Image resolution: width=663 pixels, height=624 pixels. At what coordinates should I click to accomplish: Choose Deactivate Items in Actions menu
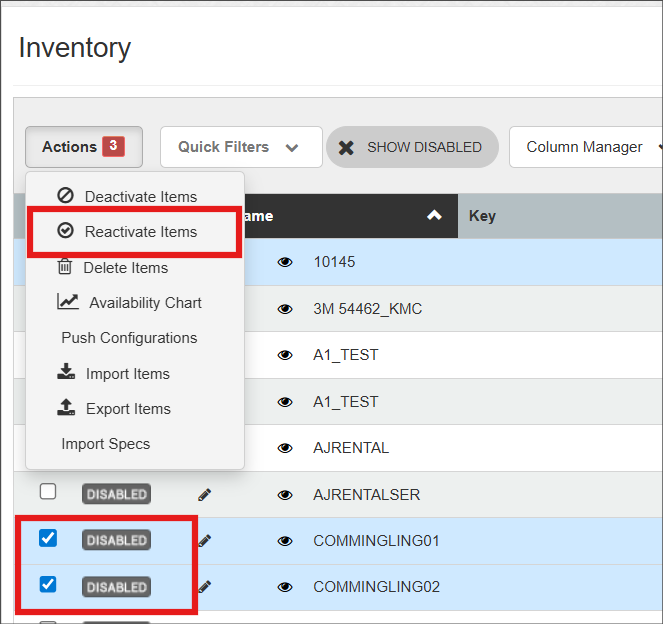(x=140, y=197)
